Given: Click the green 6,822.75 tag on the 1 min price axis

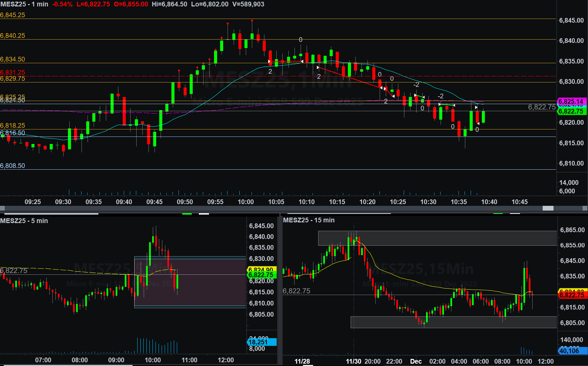Looking at the screenshot, I should [x=571, y=112].
